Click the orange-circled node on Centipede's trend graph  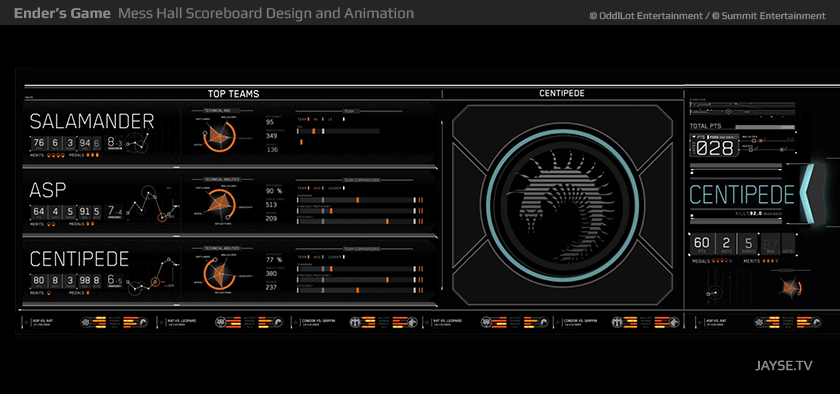pyautogui.click(x=155, y=281)
